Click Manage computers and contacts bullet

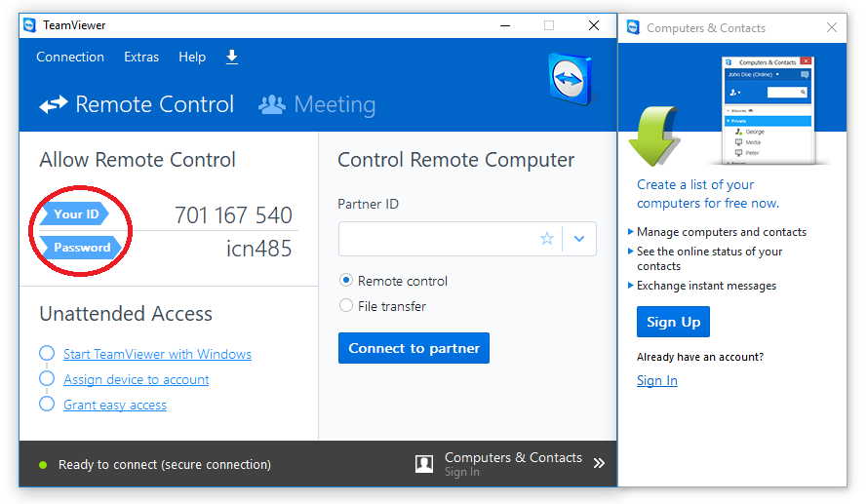(x=721, y=232)
